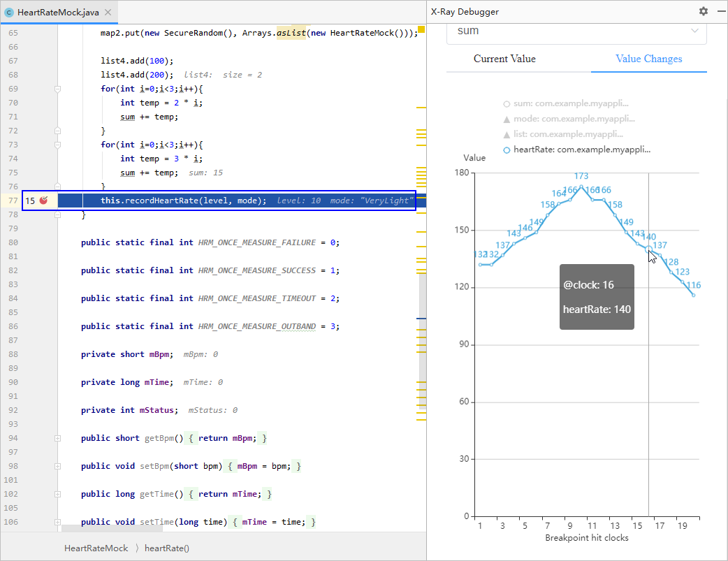Viewport: 728px width, 561px height.
Task: Click the yellow inspection indicator at top
Action: [x=421, y=30]
